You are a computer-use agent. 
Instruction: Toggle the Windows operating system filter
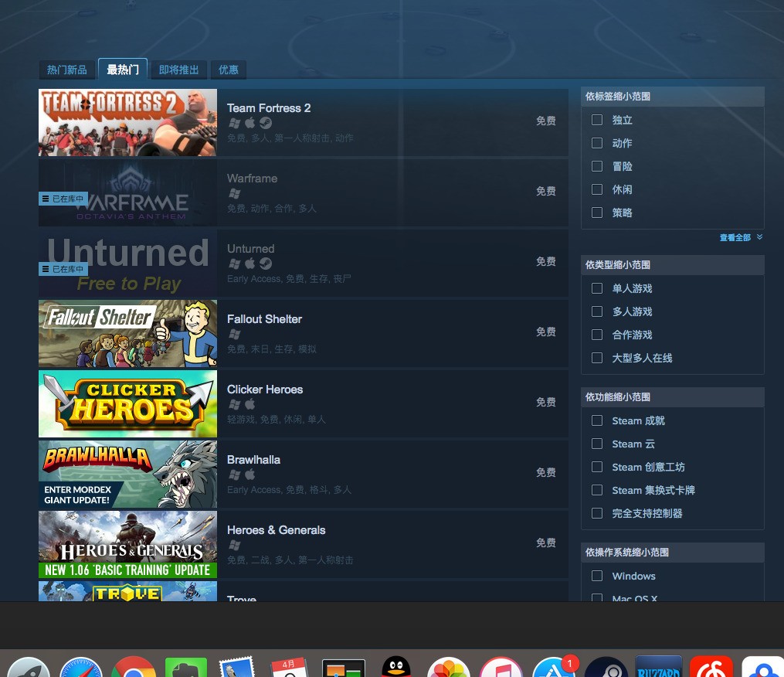pyautogui.click(x=597, y=576)
